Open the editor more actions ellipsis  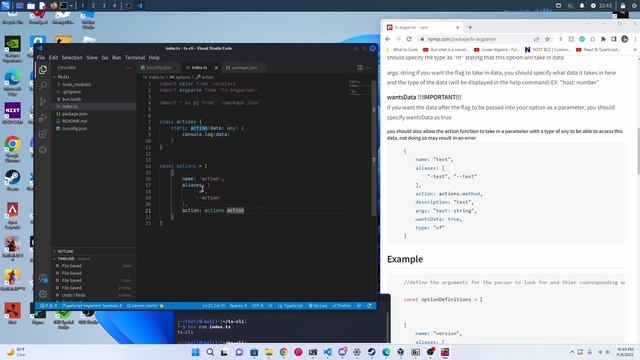coord(369,68)
